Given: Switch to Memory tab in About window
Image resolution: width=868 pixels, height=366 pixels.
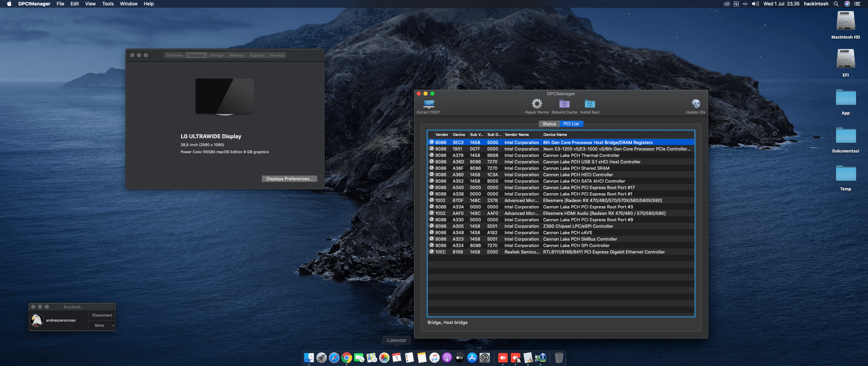Looking at the screenshot, I should (236, 55).
